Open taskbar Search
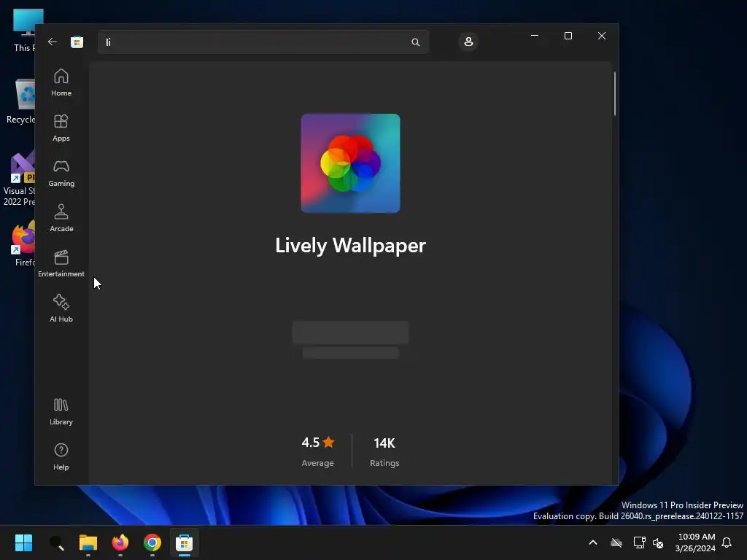The width and height of the screenshot is (747, 560). point(57,542)
